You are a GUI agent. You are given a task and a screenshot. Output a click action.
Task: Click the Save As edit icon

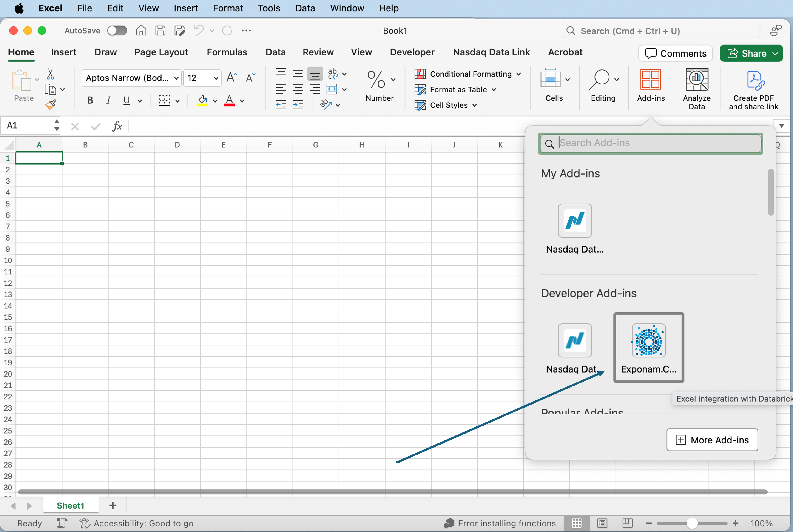[x=180, y=31]
